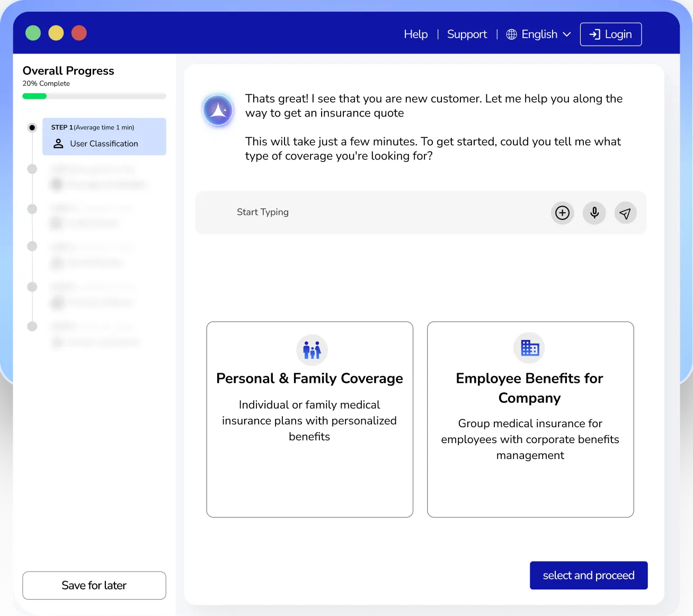Select Step 1 User Classification item
The image size is (693, 616).
tap(104, 136)
